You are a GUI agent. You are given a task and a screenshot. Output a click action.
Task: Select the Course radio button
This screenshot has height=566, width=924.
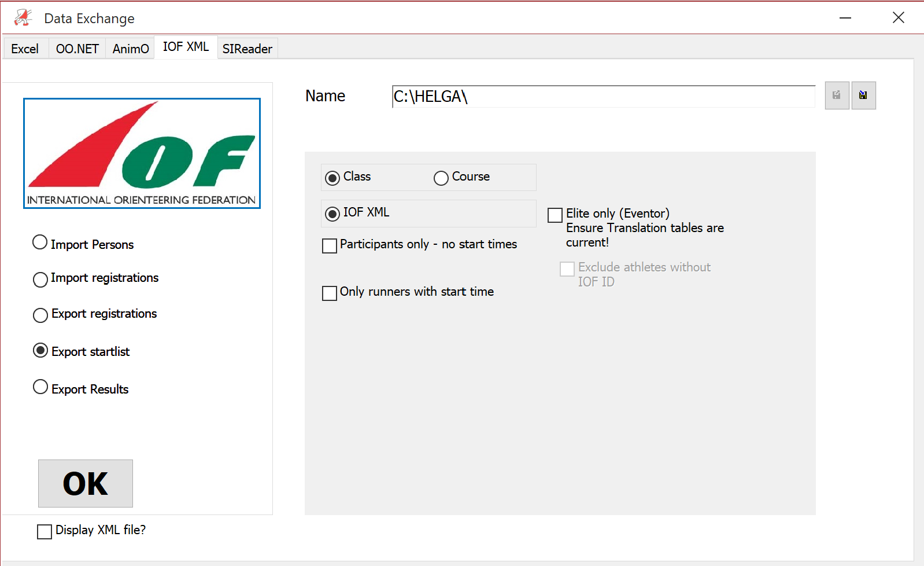click(x=441, y=178)
